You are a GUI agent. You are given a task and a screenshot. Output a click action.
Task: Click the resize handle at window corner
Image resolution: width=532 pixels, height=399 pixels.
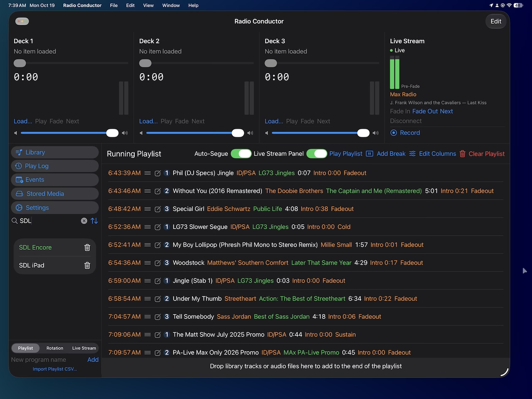tap(504, 372)
